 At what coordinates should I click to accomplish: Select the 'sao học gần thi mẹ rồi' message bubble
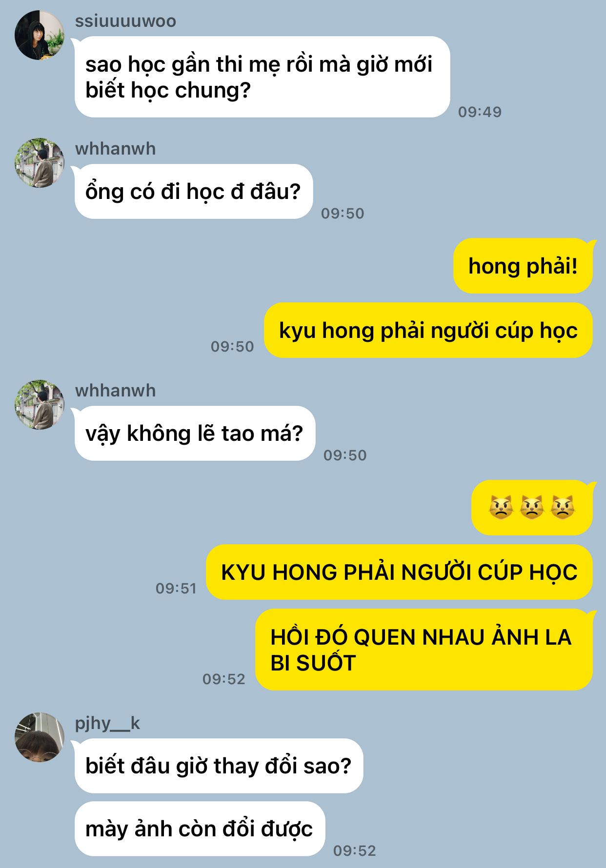tap(262, 77)
